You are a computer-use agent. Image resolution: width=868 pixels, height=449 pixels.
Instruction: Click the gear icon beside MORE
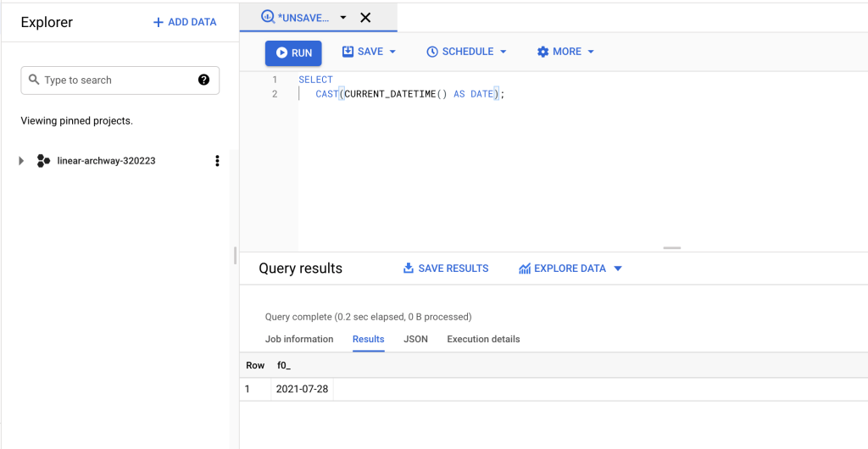(543, 52)
